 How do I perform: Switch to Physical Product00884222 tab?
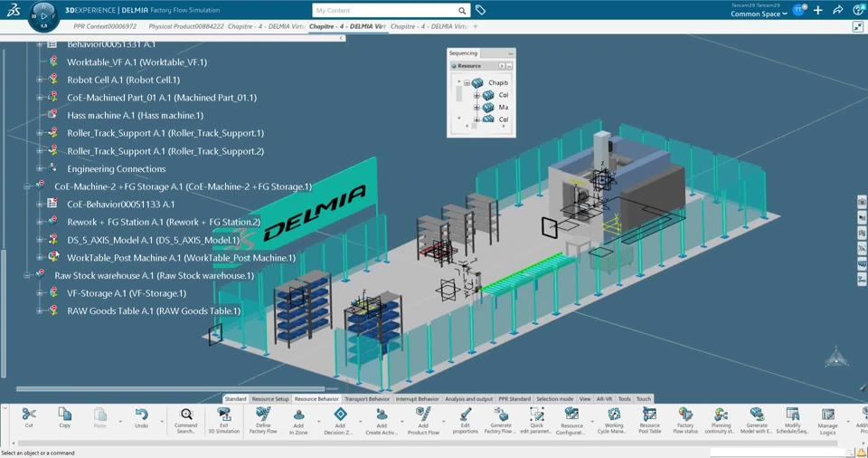(186, 26)
